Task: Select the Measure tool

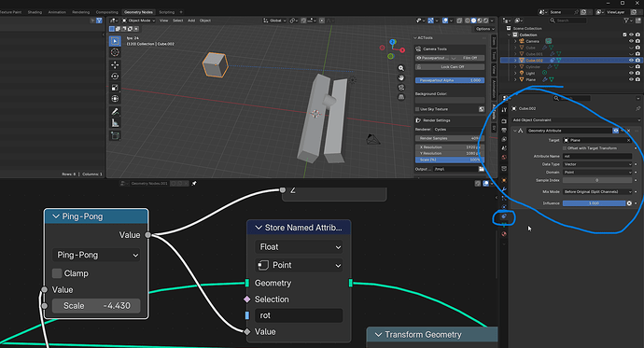Action: [x=115, y=123]
